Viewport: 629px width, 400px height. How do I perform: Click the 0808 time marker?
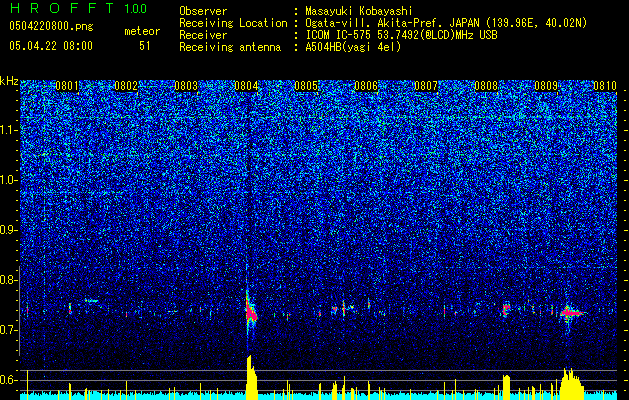pyautogui.click(x=486, y=86)
